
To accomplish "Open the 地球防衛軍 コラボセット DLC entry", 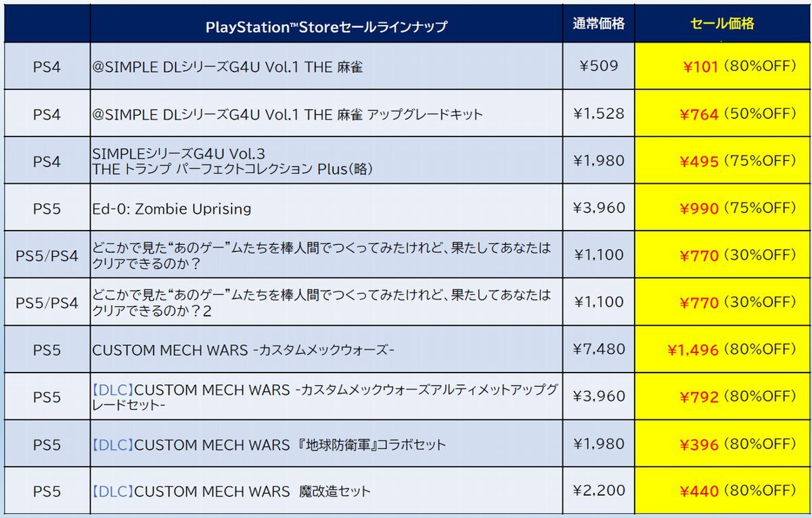I will (x=269, y=444).
